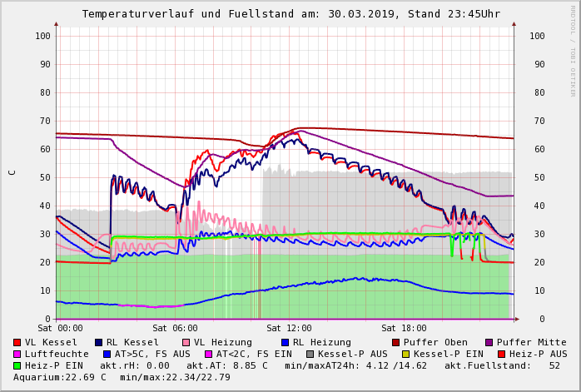Click the purple Puffer Mitte swatch
581x392 pixels.
[489, 342]
